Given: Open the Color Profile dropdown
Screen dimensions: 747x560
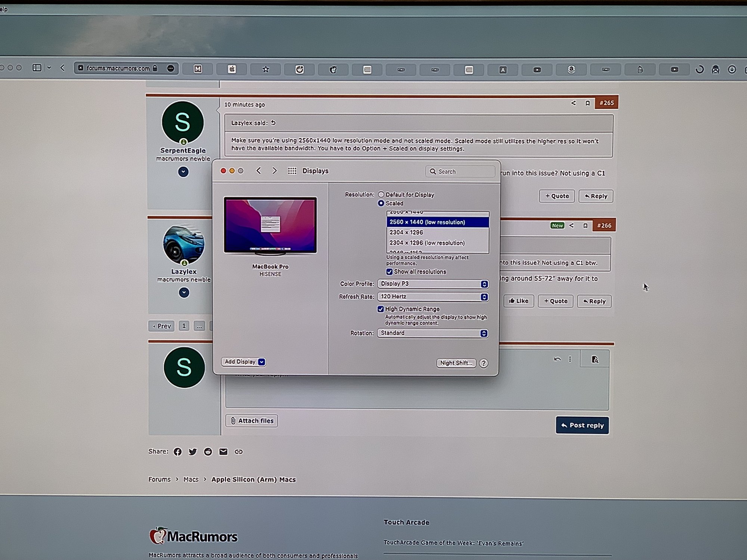Looking at the screenshot, I should pyautogui.click(x=433, y=284).
